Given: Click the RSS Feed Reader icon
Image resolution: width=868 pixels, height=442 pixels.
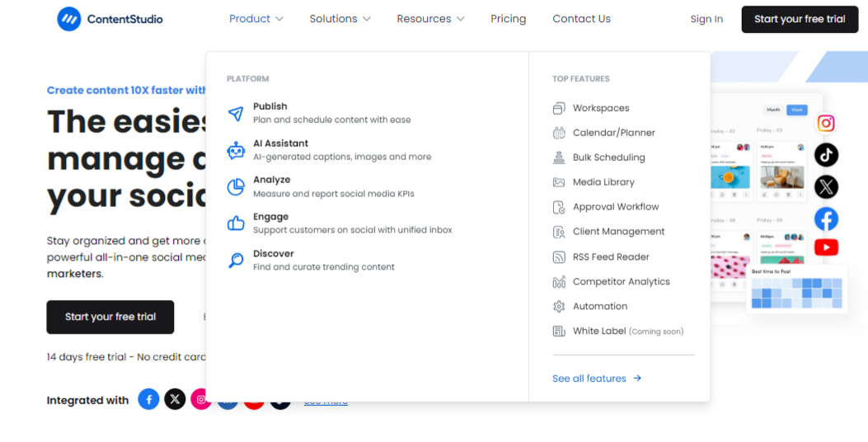Looking at the screenshot, I should [x=559, y=257].
